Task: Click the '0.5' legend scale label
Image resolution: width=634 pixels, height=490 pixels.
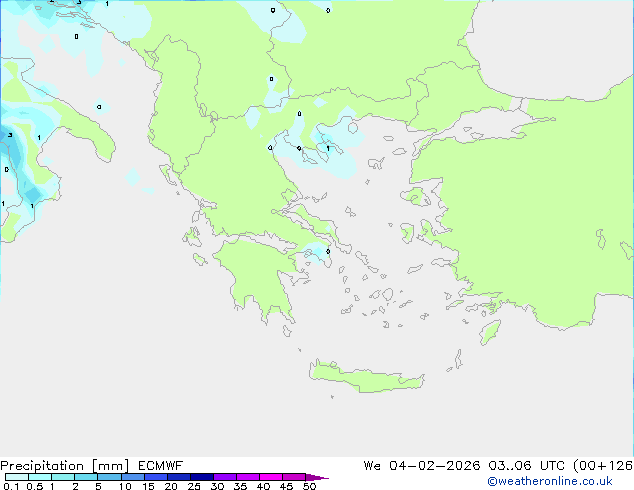Action: tap(35, 486)
